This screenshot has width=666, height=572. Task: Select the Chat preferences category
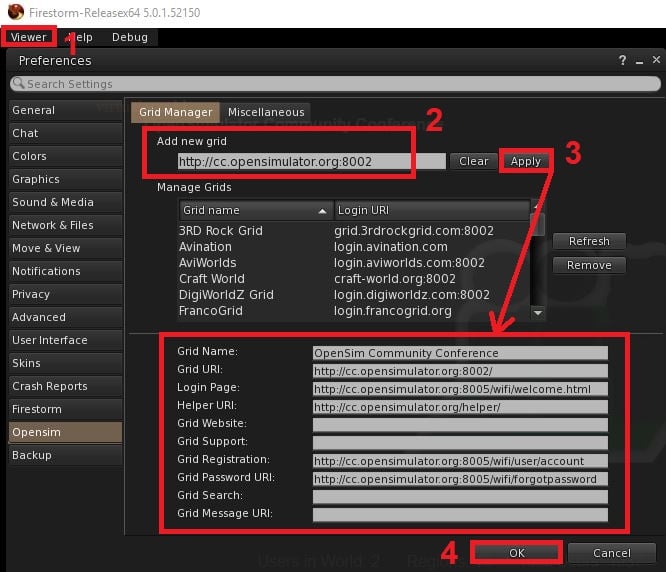pos(66,133)
